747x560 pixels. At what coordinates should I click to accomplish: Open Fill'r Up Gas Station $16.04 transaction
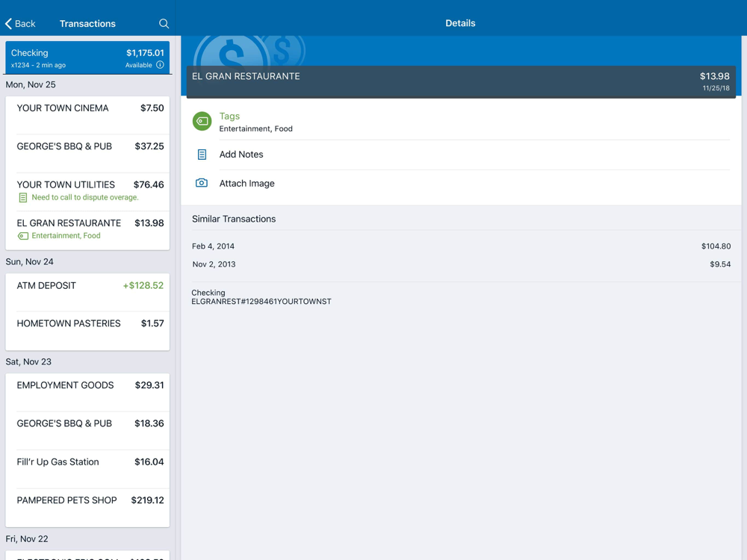coord(87,469)
